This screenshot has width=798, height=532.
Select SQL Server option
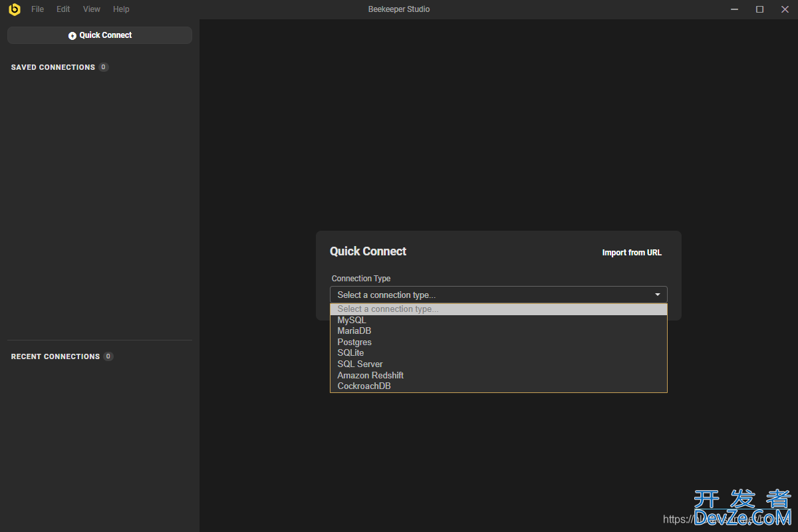tap(499, 364)
